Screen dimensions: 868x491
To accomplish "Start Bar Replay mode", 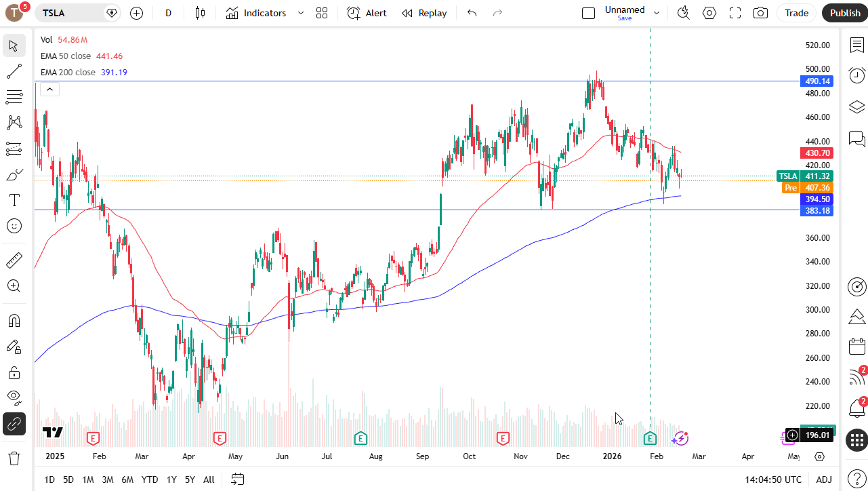I will point(424,13).
